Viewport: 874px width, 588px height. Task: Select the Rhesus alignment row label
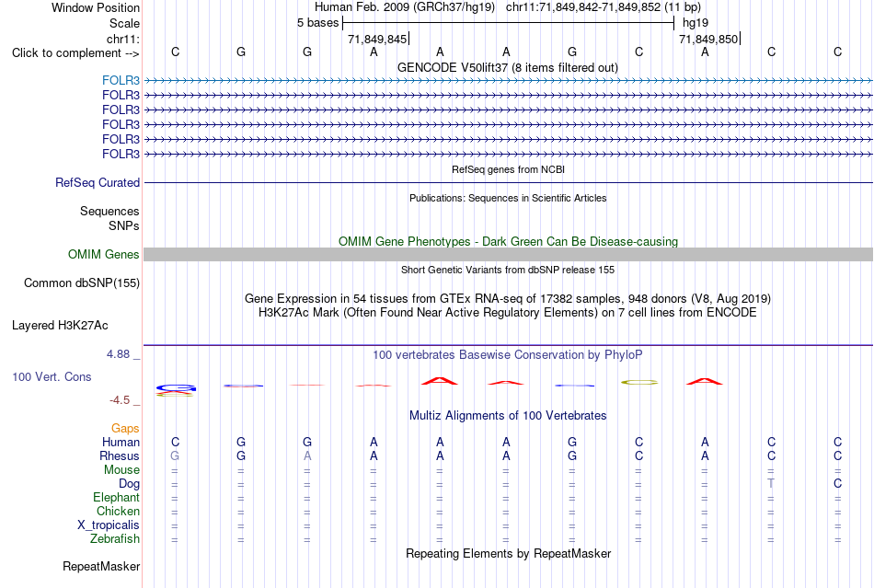[120, 455]
